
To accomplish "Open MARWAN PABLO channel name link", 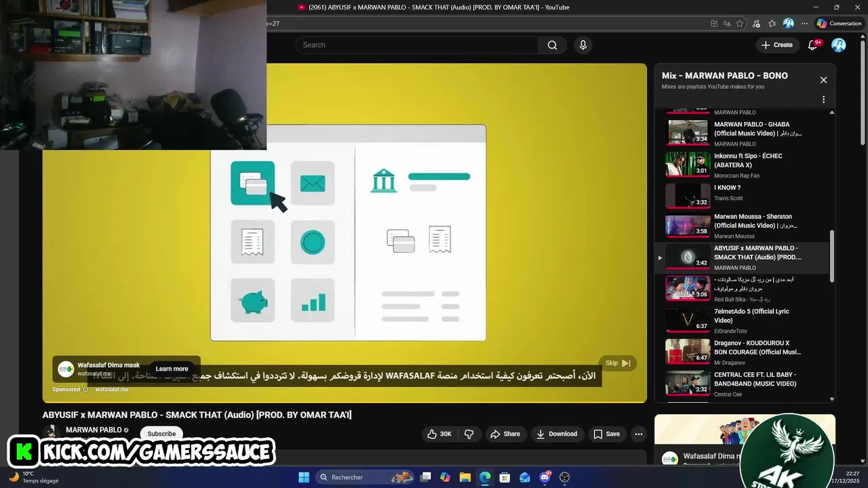I will click(x=94, y=430).
